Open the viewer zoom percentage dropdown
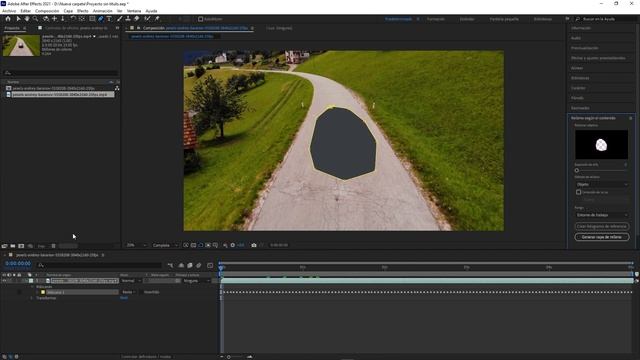640x360 pixels. pos(136,245)
